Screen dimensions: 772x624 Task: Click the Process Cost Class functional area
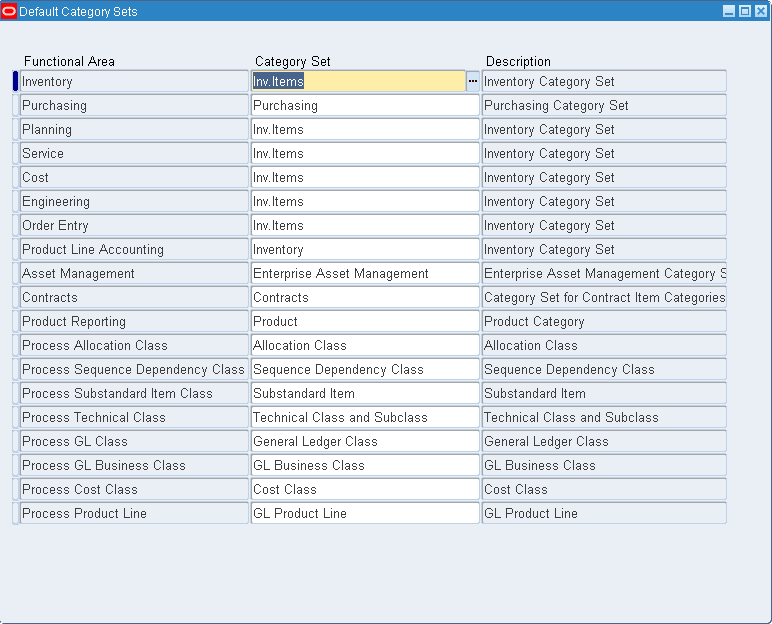point(134,490)
